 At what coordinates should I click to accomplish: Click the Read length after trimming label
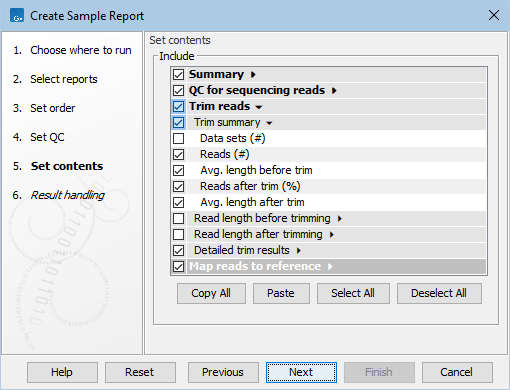tap(258, 234)
